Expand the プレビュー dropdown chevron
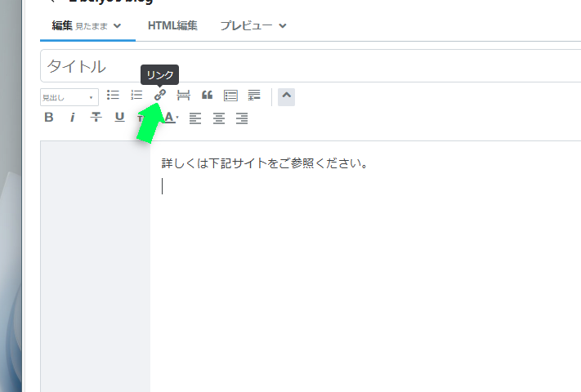The image size is (581, 392). [283, 26]
